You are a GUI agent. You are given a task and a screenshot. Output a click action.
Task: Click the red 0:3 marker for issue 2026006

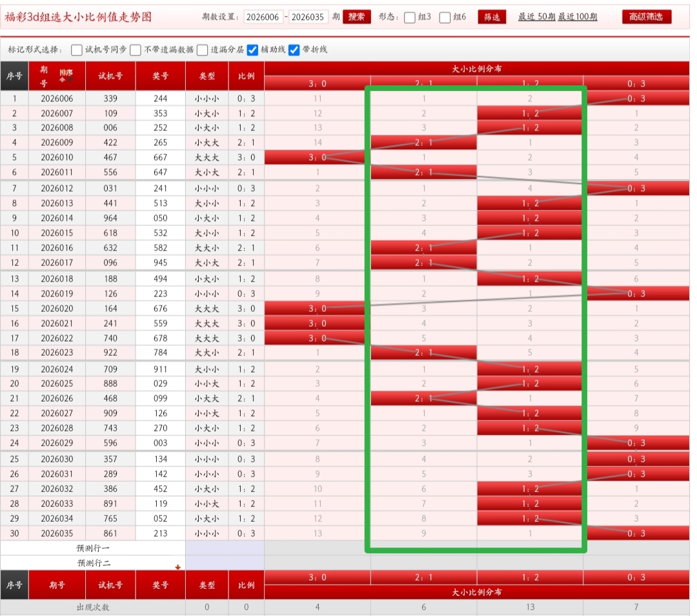636,99
